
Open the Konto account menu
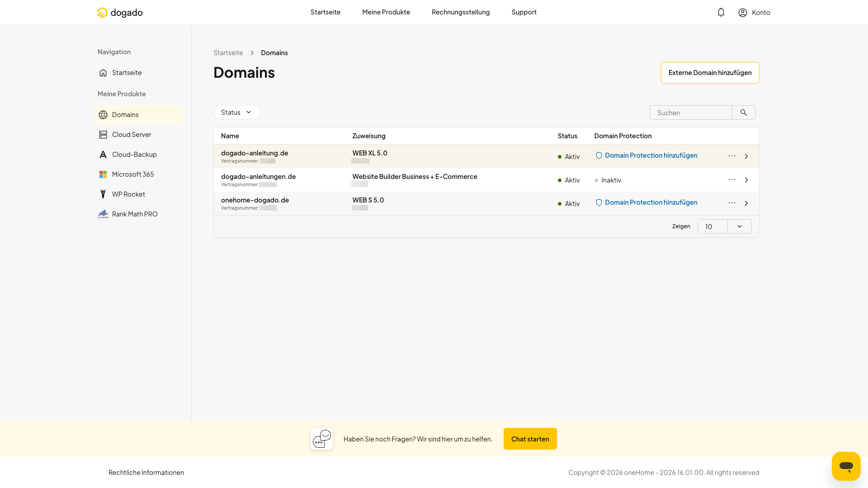pyautogui.click(x=754, y=13)
